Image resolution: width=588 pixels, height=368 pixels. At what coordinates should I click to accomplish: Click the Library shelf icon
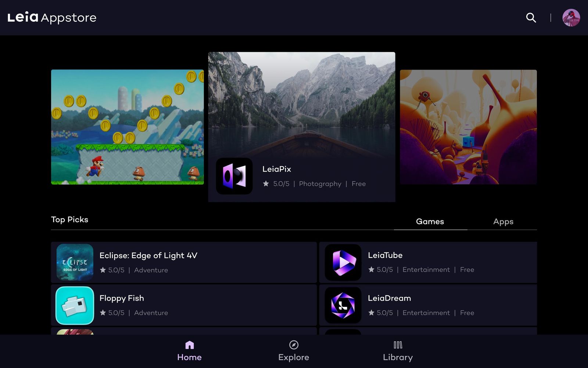click(398, 345)
